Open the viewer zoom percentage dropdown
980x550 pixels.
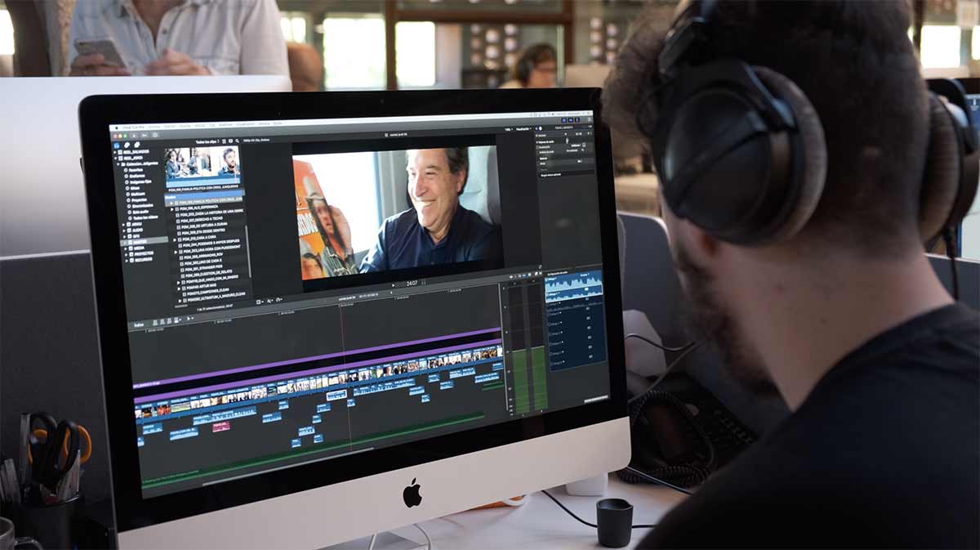pos(508,129)
